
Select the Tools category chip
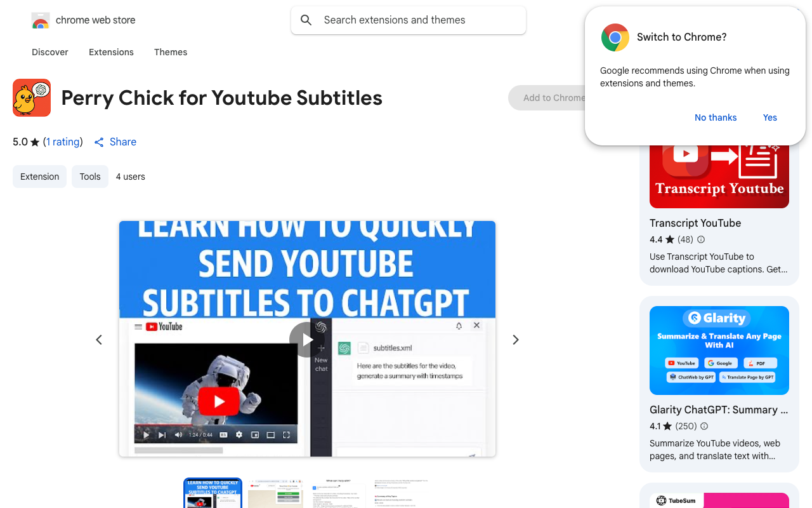tap(90, 177)
